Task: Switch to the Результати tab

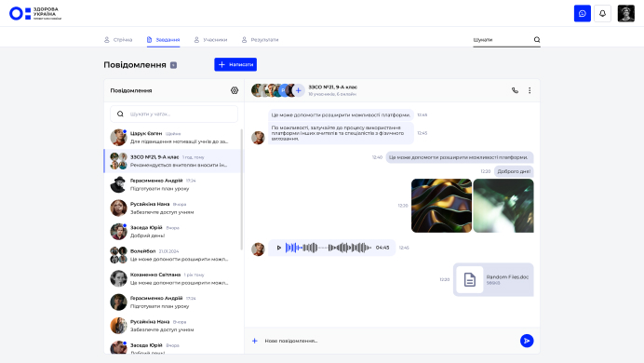Action: click(x=260, y=40)
